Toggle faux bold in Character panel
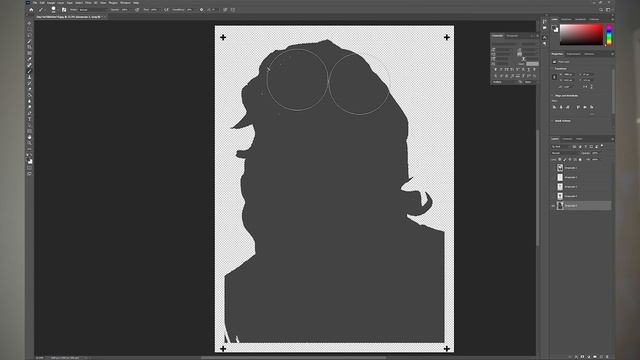This screenshot has height=360, width=640. 496,69
